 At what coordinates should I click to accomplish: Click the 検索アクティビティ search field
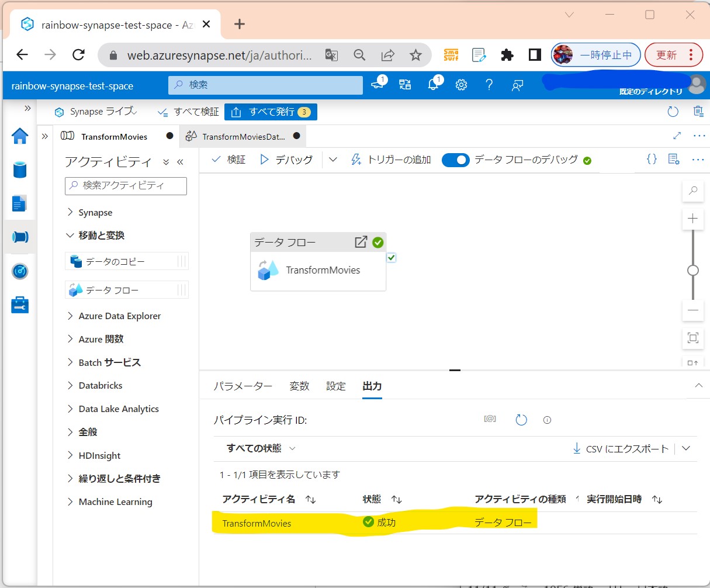[x=126, y=186]
